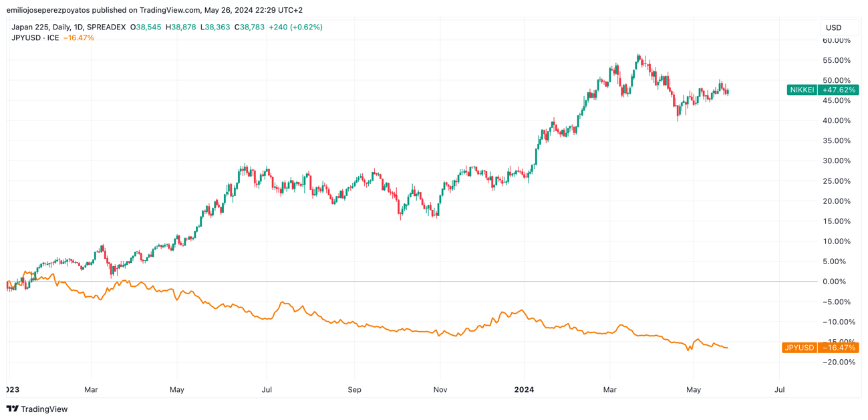Click the TradingView logo icon

pyautogui.click(x=12, y=409)
